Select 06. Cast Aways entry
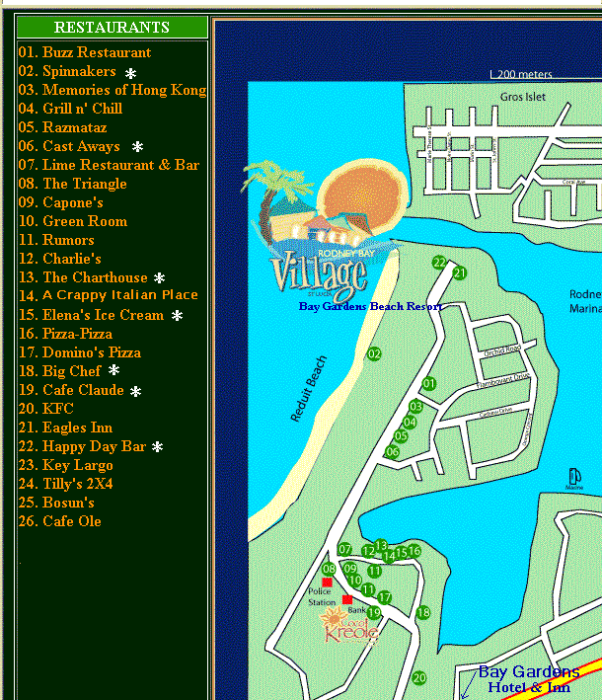 [x=69, y=146]
